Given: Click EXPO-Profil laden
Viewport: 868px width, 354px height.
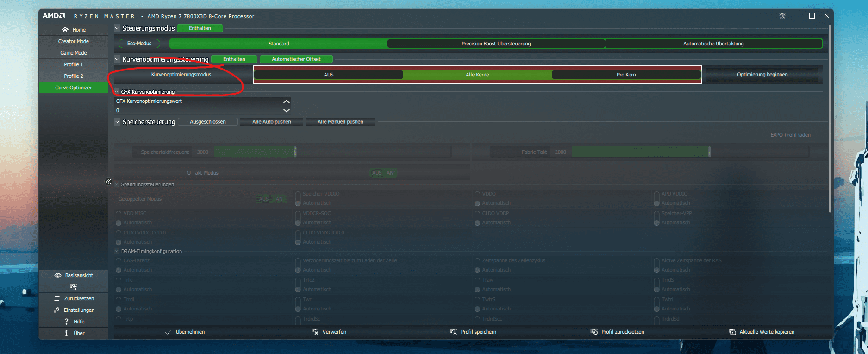Looking at the screenshot, I should pos(791,135).
